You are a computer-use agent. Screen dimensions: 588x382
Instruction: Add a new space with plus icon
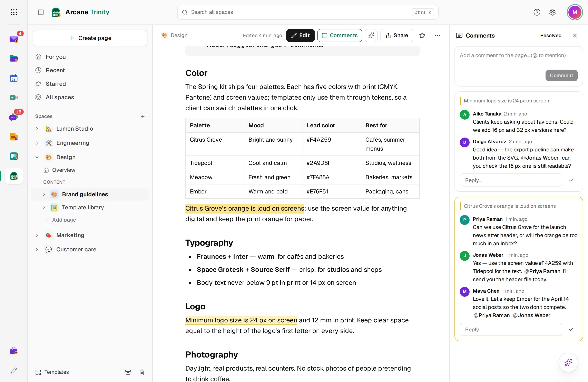(x=143, y=116)
